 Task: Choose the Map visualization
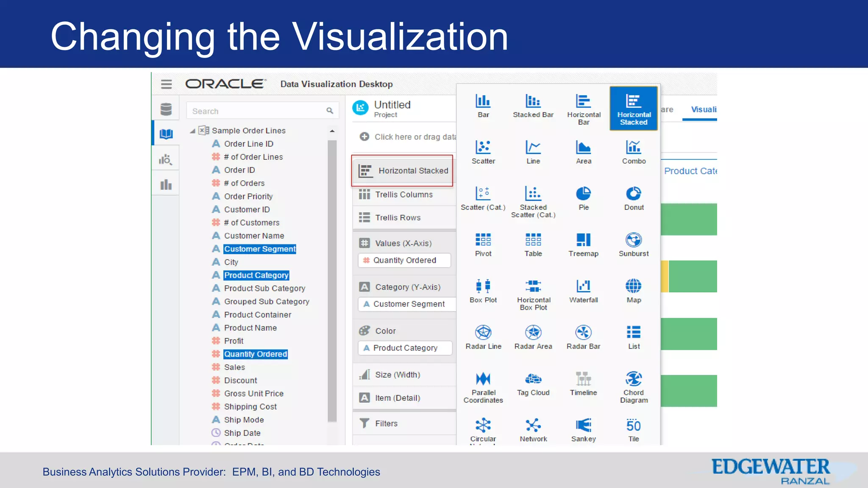(x=634, y=291)
